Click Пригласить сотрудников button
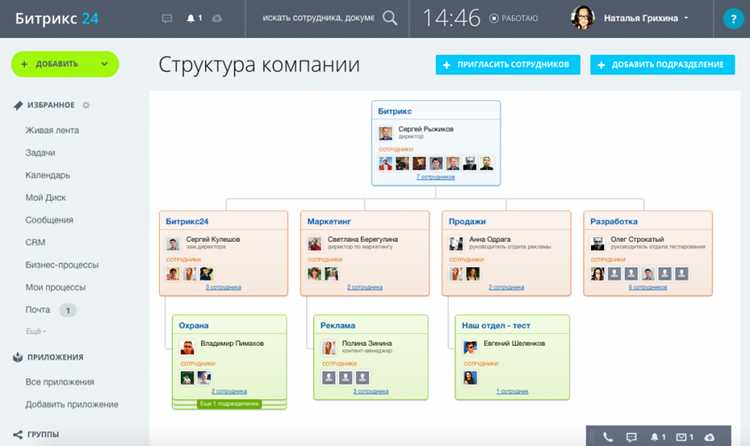 point(507,65)
